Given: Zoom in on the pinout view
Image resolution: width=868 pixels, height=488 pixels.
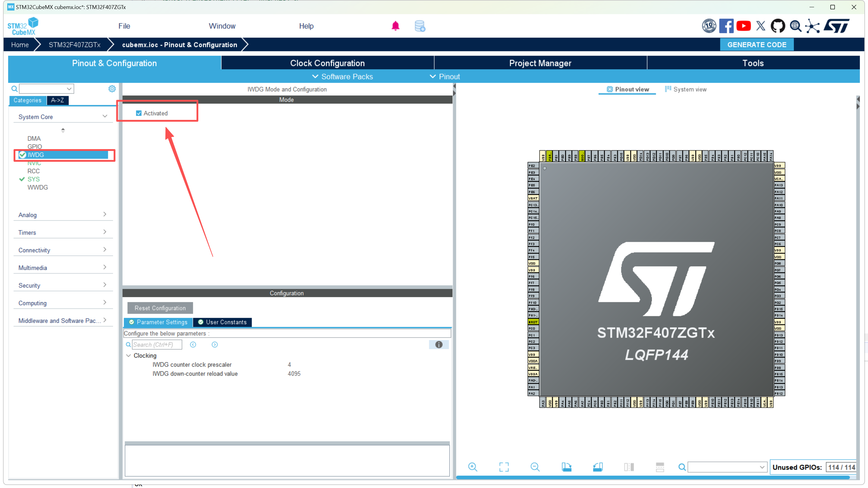Looking at the screenshot, I should pyautogui.click(x=473, y=467).
